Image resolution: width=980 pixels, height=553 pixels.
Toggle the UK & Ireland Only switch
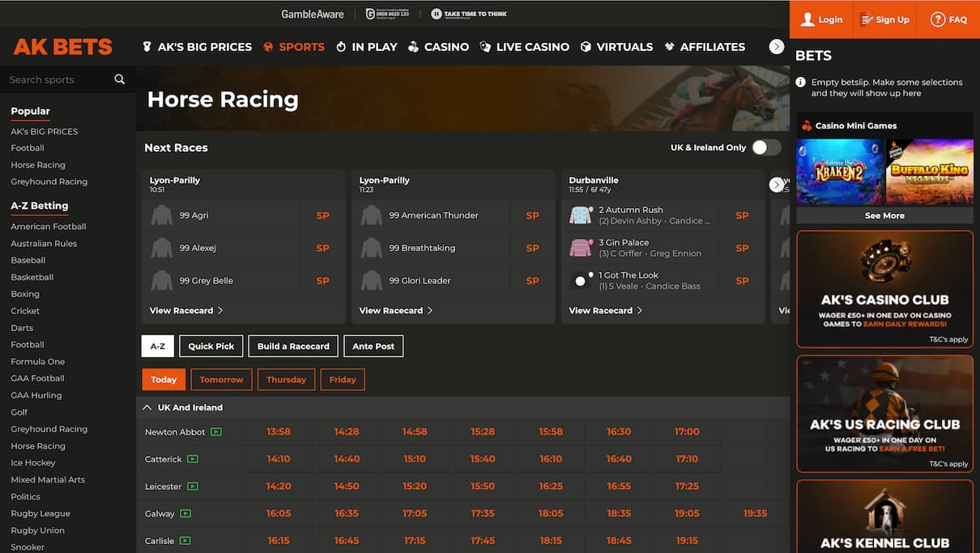pyautogui.click(x=766, y=147)
